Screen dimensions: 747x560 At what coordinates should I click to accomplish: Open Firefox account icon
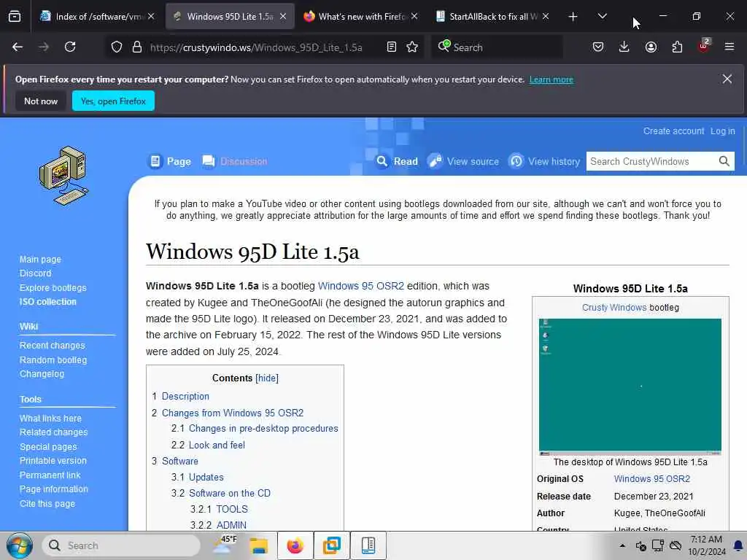pyautogui.click(x=651, y=47)
